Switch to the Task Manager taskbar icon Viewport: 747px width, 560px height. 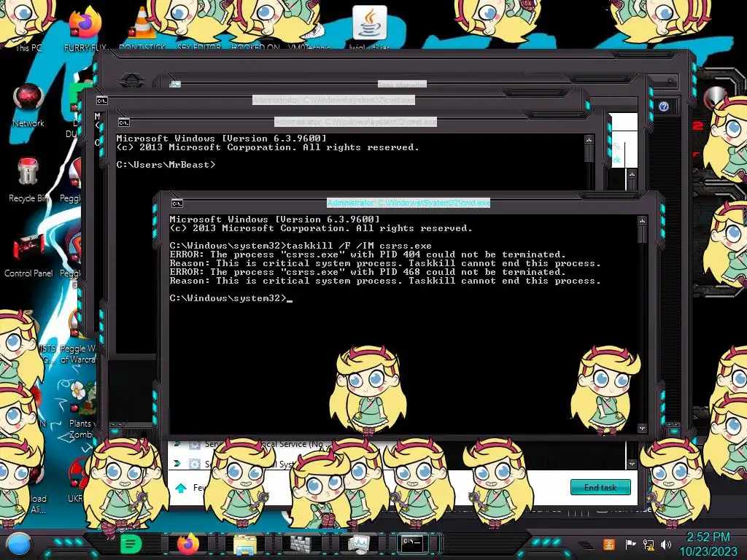[x=359, y=544]
